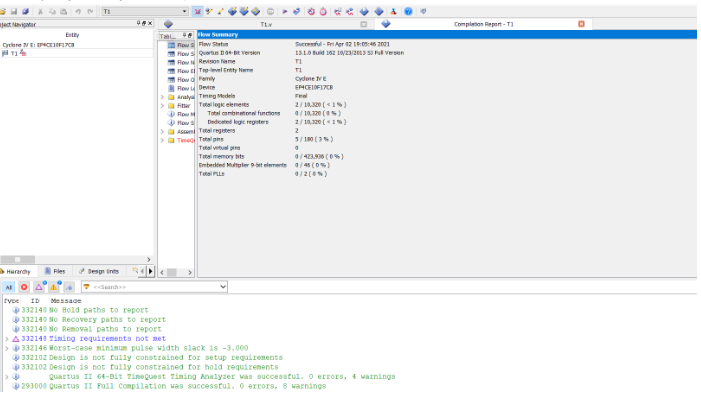Click the Start Compilation play arrow icon
This screenshot has width=701, height=405.
tap(285, 12)
